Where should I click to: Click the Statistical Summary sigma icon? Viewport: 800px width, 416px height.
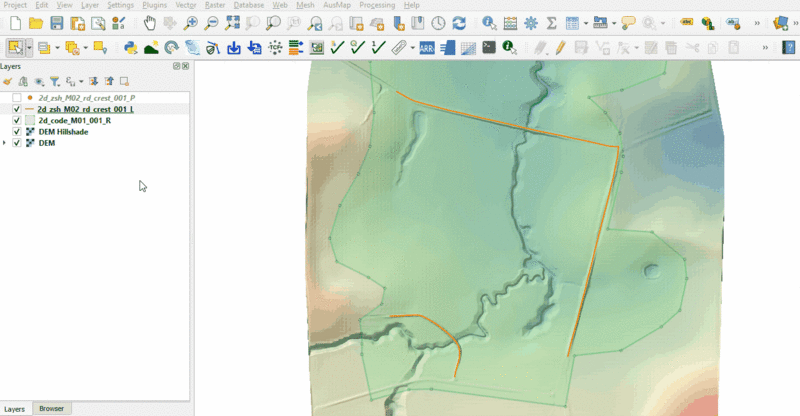[x=551, y=22]
